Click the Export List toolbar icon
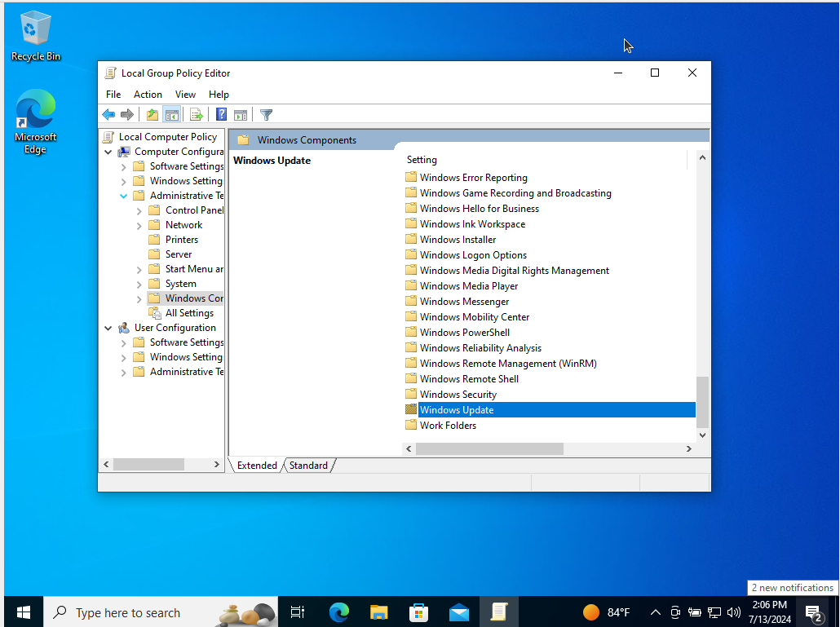The width and height of the screenshot is (840, 627). point(196,115)
